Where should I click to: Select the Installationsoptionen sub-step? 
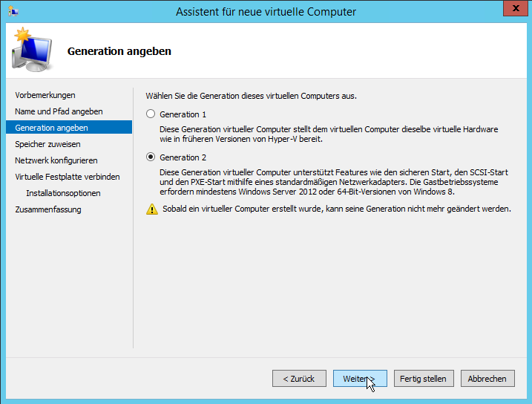tap(63, 193)
